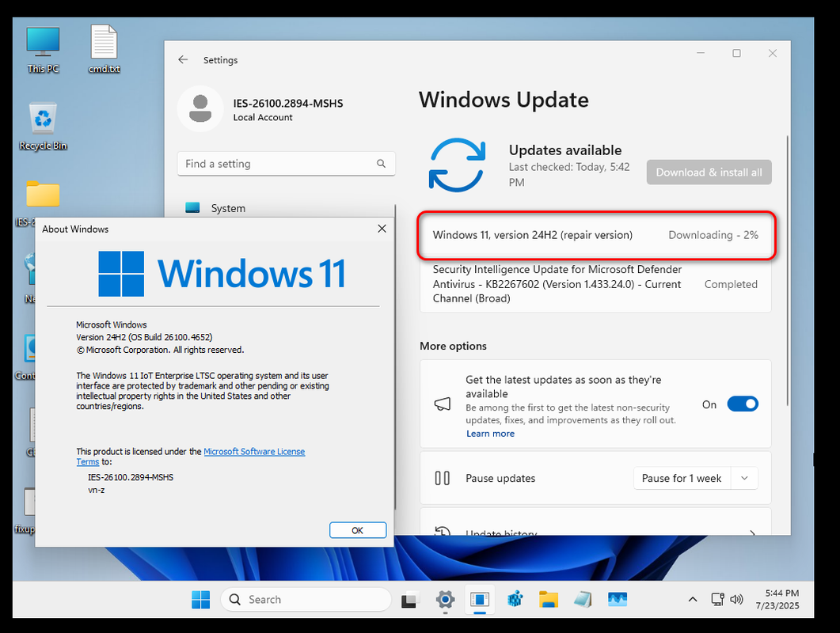Open the Windows Start button
This screenshot has width=840, height=633.
(201, 599)
